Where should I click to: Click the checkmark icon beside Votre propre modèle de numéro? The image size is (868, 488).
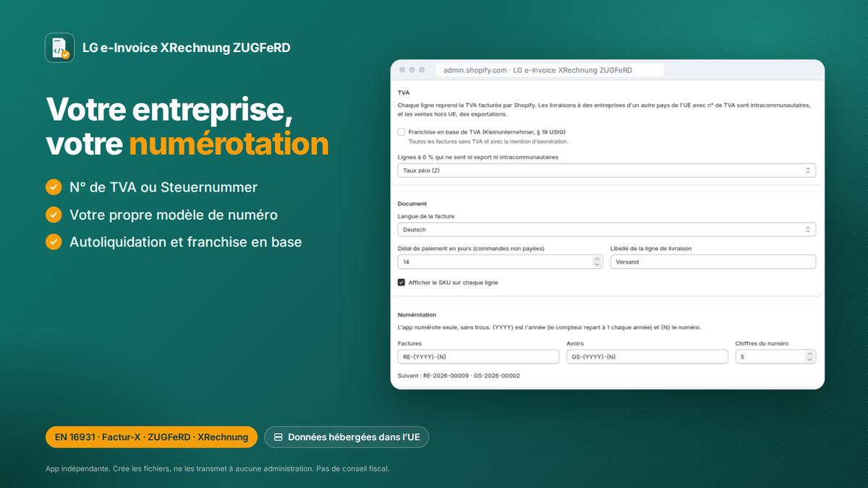click(x=54, y=215)
